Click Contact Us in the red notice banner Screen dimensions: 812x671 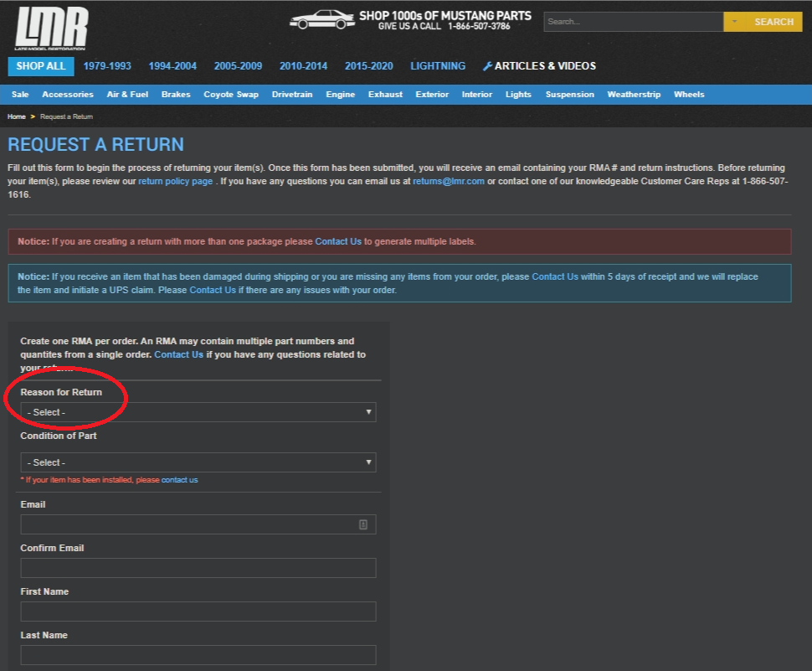click(x=337, y=241)
